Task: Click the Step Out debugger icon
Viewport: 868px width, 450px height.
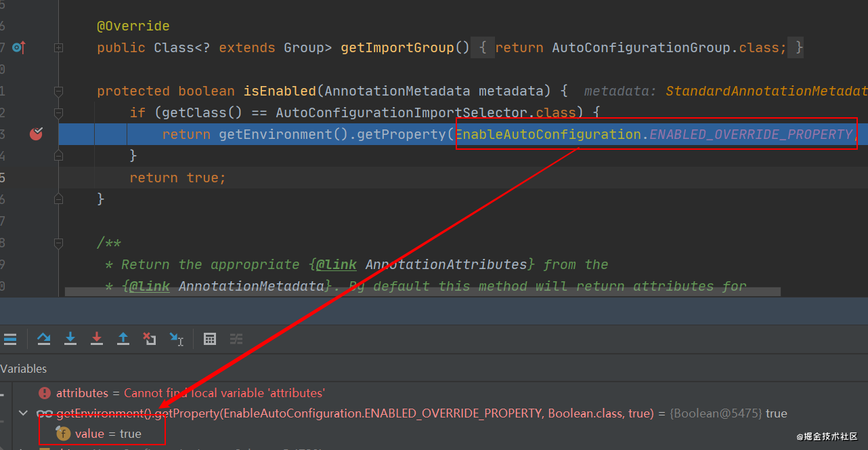Action: tap(123, 339)
